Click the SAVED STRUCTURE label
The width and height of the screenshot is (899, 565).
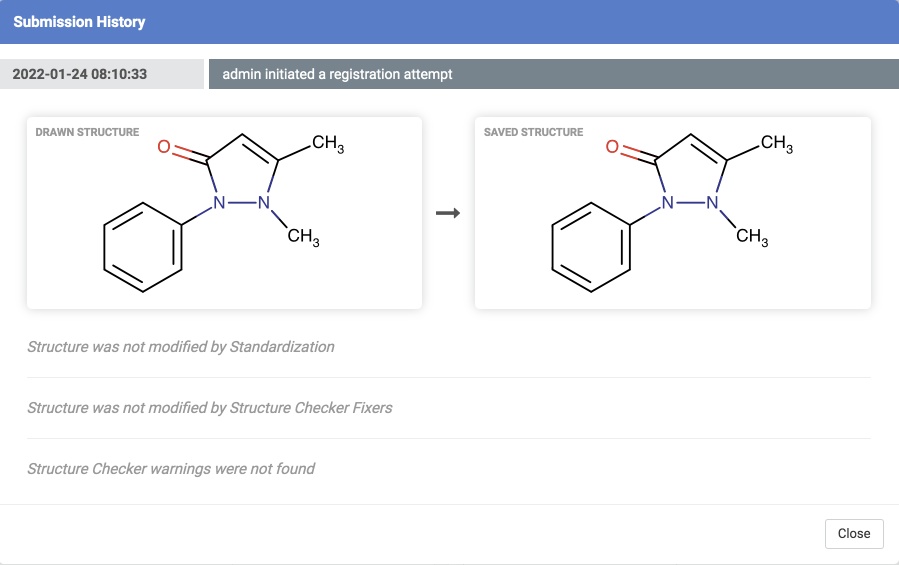coord(533,132)
